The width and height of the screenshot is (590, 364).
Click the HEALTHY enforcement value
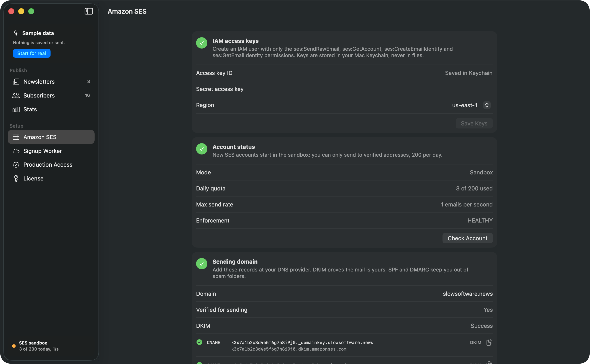[480, 221]
